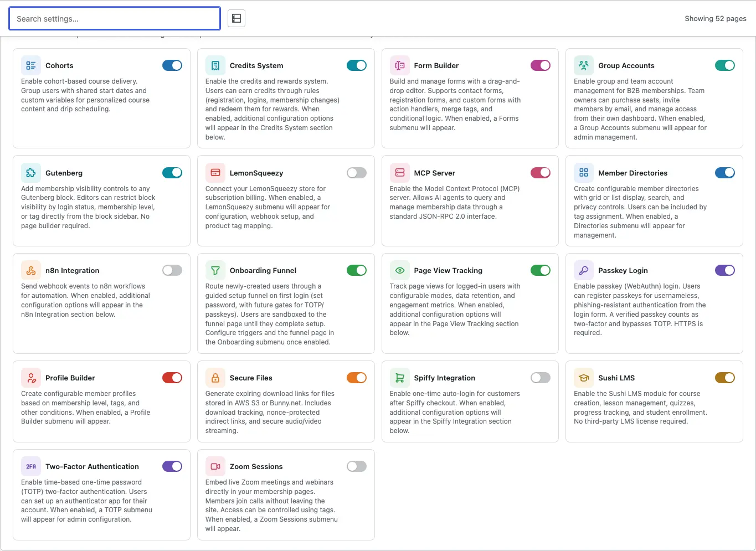This screenshot has width=756, height=551.
Task: Switch off the Group Accounts toggle
Action: 725,65
